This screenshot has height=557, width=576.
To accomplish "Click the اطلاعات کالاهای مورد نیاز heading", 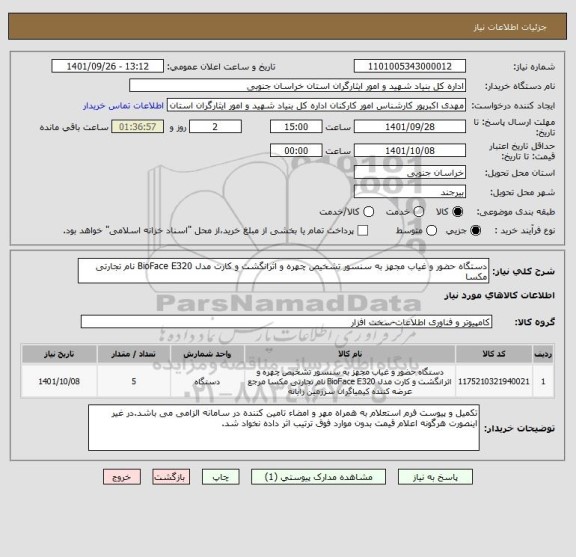I will [x=499, y=295].
